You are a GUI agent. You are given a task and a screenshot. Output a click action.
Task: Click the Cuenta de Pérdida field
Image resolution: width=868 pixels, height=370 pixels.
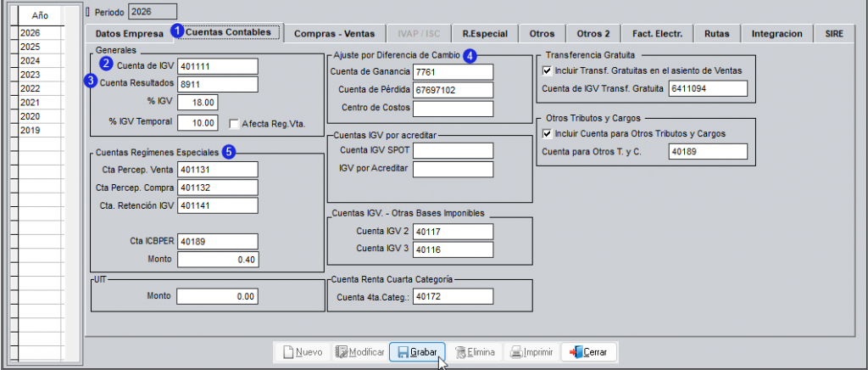click(453, 90)
